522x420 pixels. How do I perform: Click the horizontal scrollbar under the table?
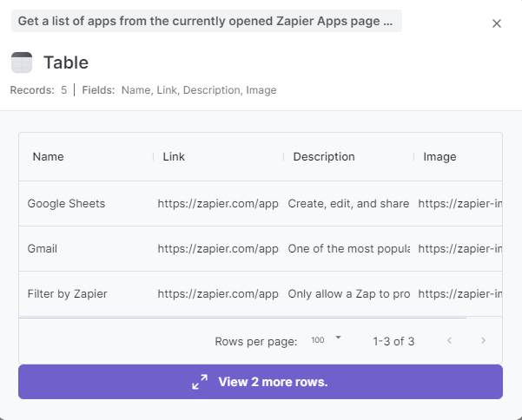242,318
